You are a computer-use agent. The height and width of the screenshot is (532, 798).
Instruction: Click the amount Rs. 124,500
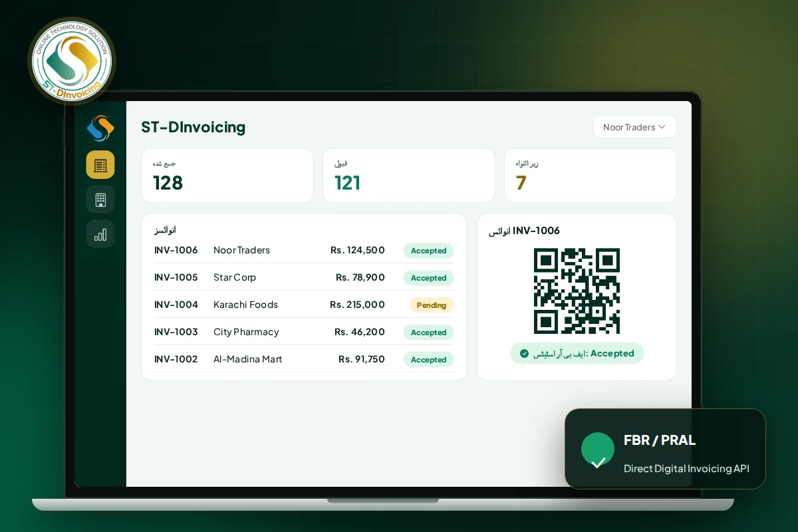358,250
